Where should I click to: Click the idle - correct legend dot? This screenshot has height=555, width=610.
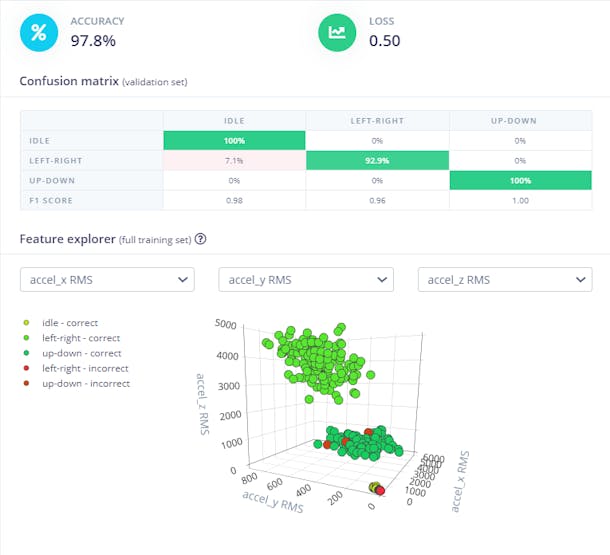[24, 323]
